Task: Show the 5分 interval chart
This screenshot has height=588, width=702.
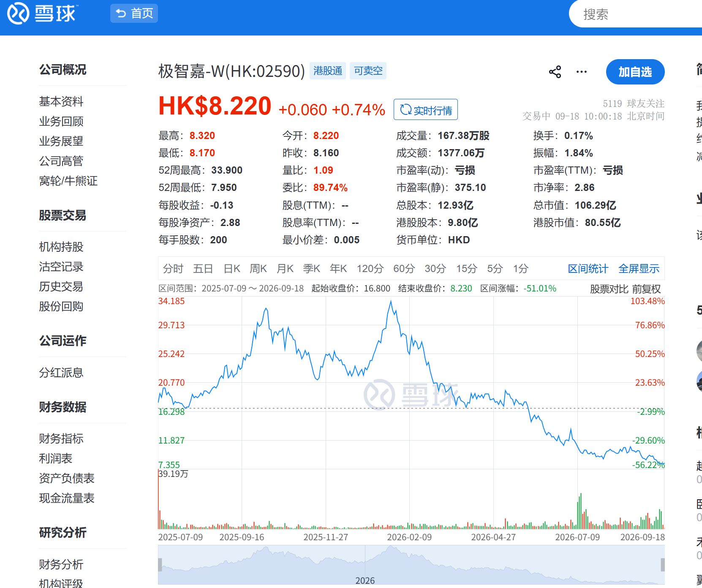Action: click(495, 269)
